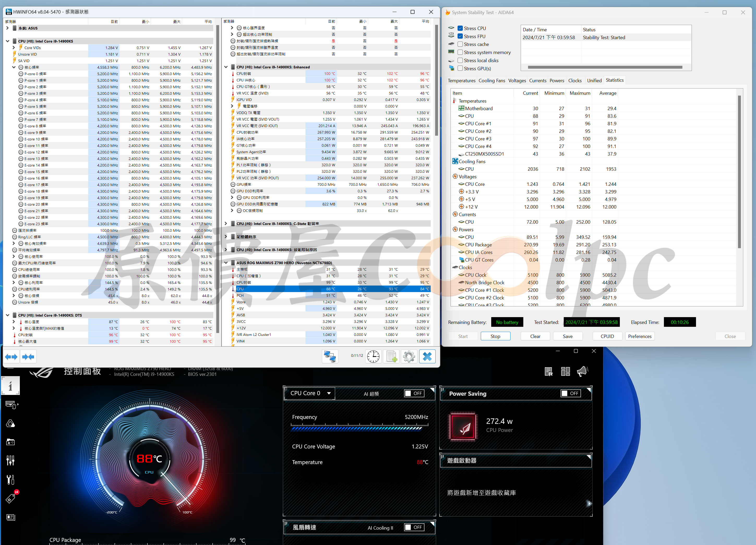Collapse CPU [#0] i9-14900KS sensor group
Viewport: 756px width, 545px height.
tap(7, 41)
